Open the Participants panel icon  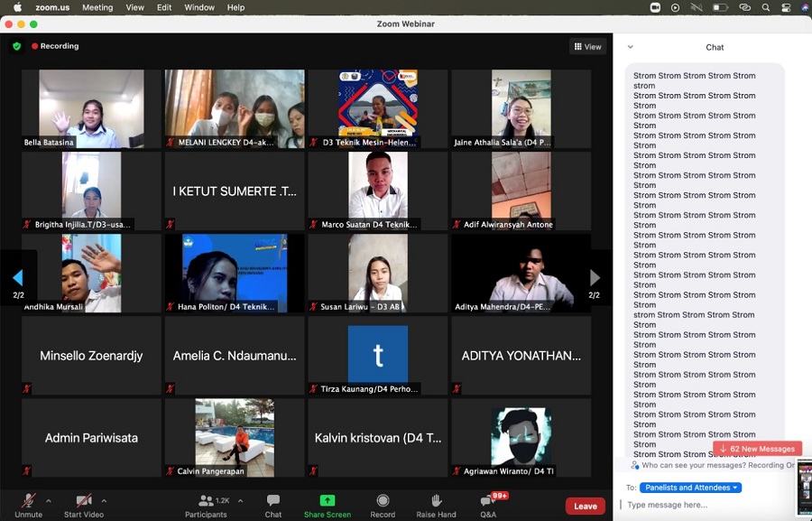coord(206,501)
